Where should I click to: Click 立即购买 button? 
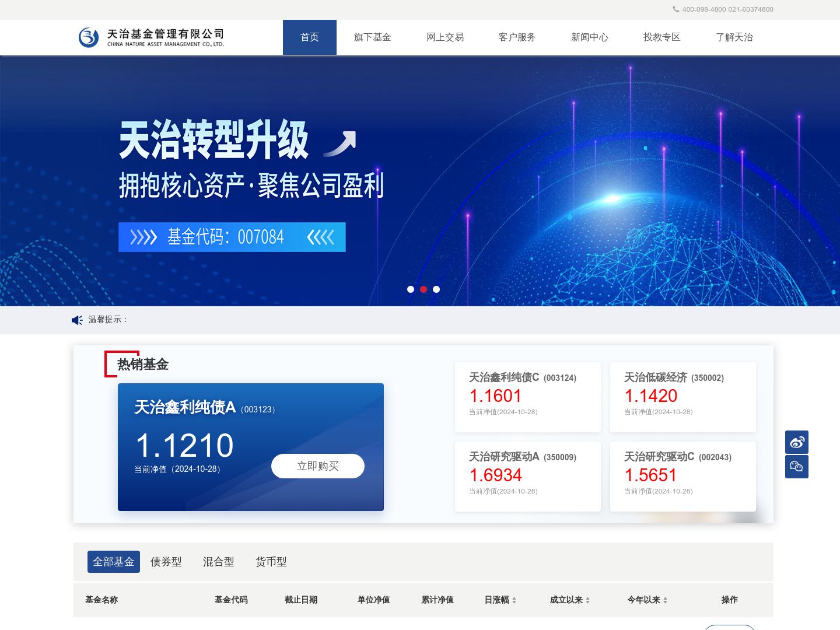coord(318,466)
